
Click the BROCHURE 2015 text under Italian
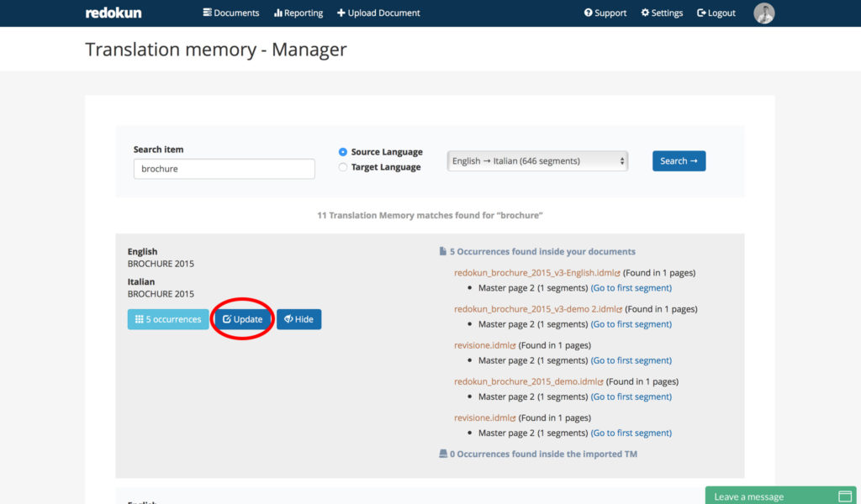[x=161, y=294]
